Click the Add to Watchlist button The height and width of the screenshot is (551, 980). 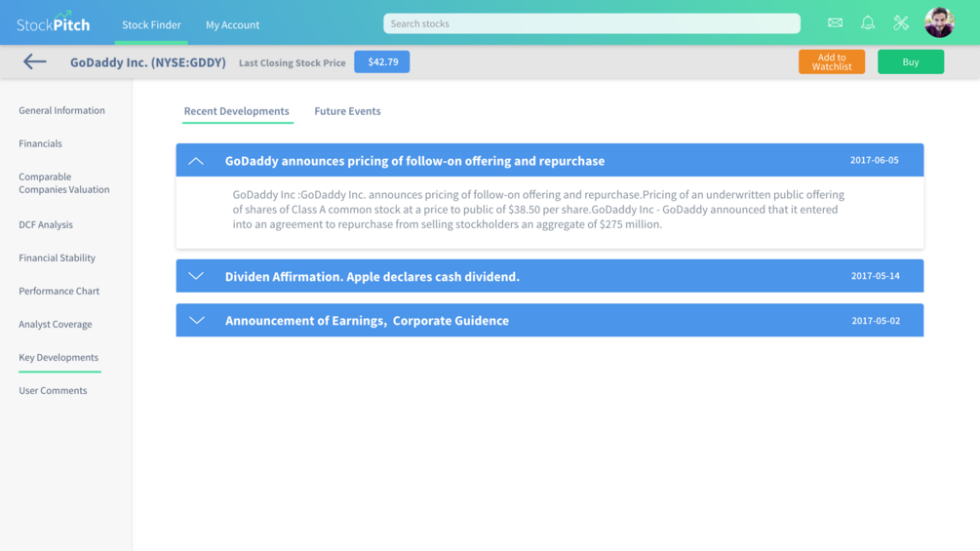(x=831, y=61)
